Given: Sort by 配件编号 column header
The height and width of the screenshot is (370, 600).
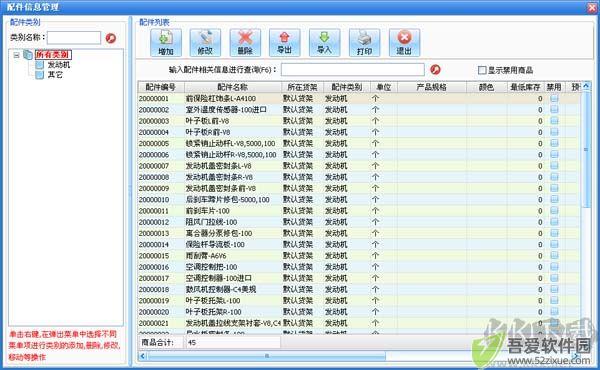Looking at the screenshot, I should tap(161, 87).
